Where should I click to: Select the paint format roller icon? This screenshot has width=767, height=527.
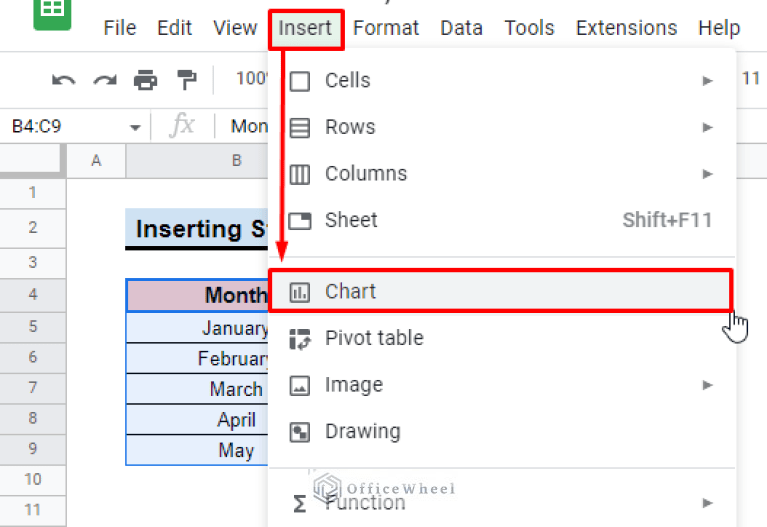coord(187,79)
